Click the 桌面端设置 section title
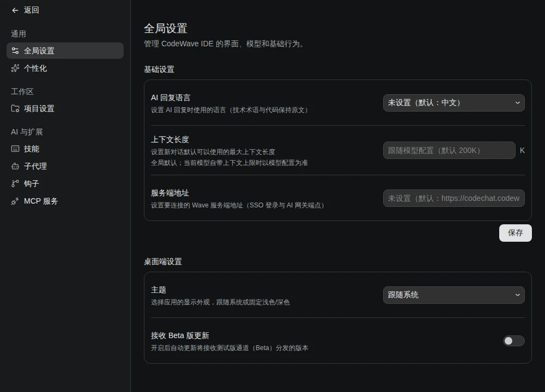 point(163,262)
